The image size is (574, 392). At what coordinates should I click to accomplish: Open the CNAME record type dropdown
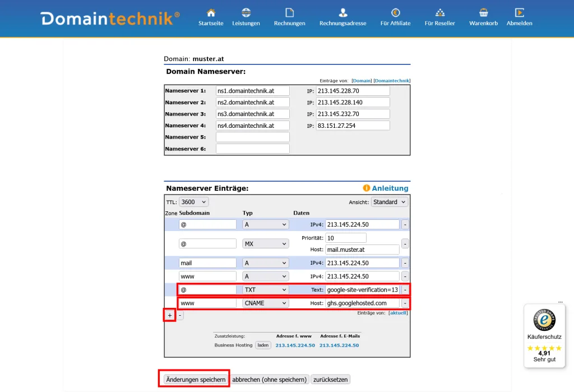pyautogui.click(x=265, y=303)
